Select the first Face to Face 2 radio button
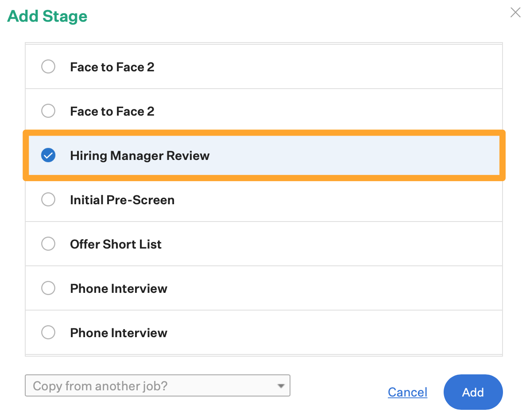The width and height of the screenshot is (526, 420). pyautogui.click(x=48, y=67)
